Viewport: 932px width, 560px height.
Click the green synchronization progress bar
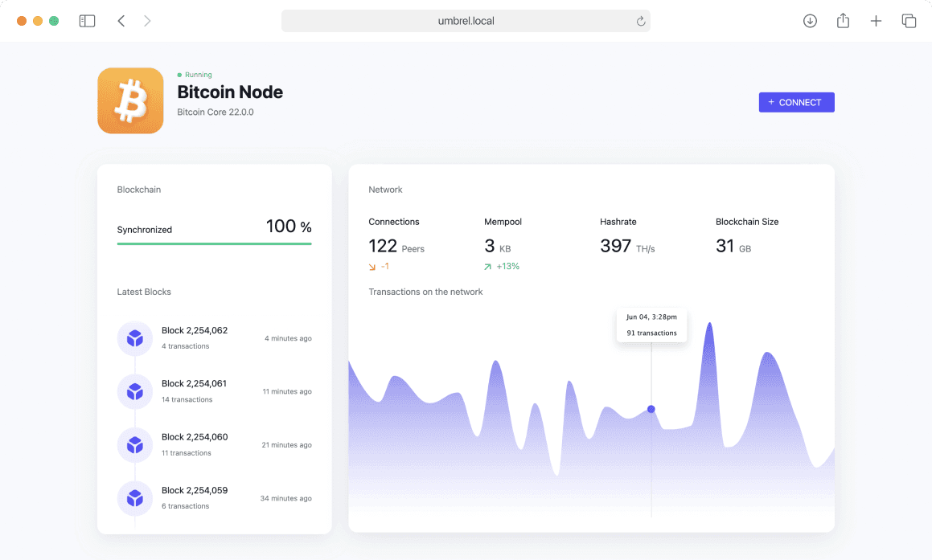pyautogui.click(x=214, y=243)
